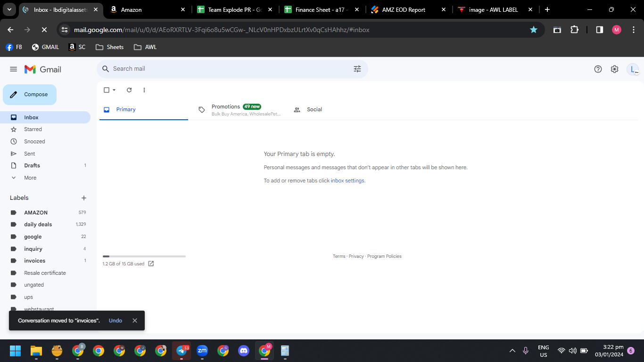This screenshot has height=362, width=644.
Task: Click the Gmail logo
Action: pyautogui.click(x=43, y=69)
